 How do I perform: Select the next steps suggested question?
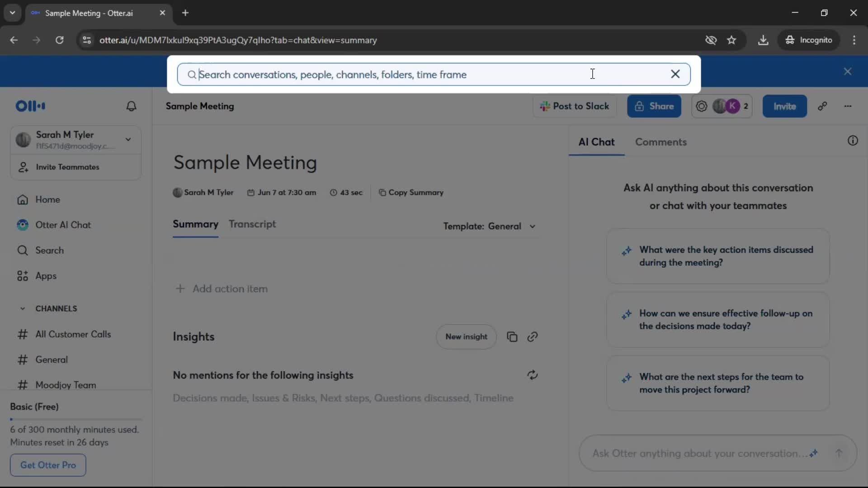tap(718, 383)
